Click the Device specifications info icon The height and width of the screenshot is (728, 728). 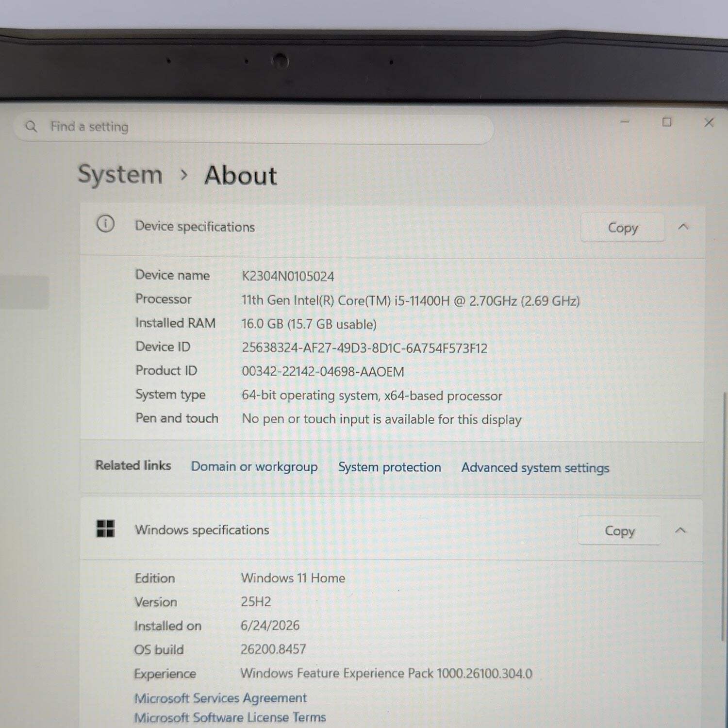(105, 224)
